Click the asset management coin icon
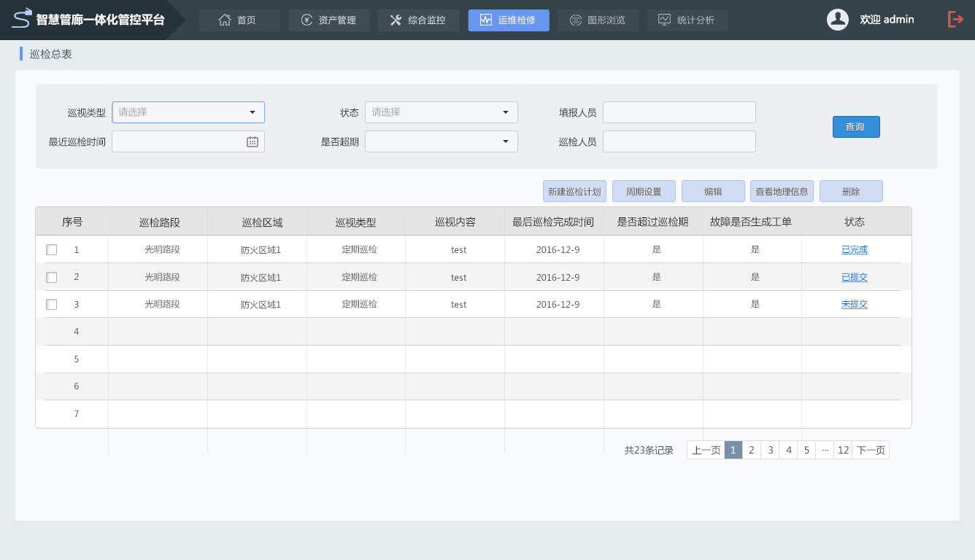 (x=307, y=20)
